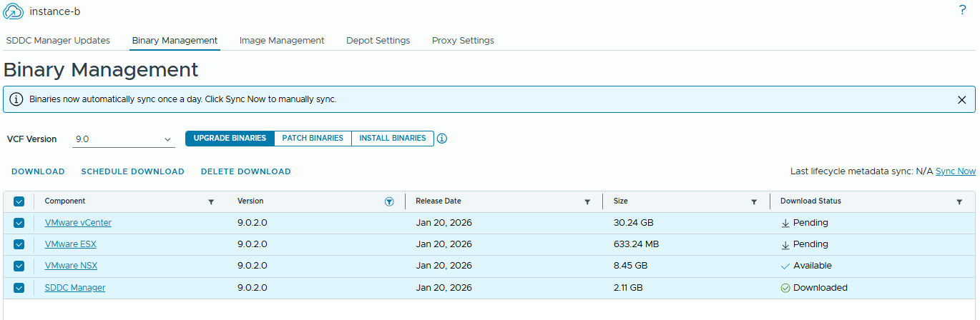Open the Size column filter icon
The height and width of the screenshot is (320, 980).
[754, 202]
